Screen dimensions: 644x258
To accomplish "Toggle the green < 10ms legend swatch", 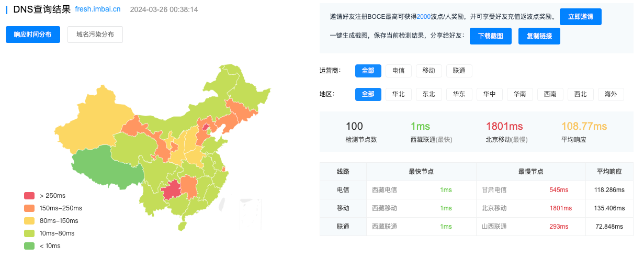I will click(x=29, y=246).
